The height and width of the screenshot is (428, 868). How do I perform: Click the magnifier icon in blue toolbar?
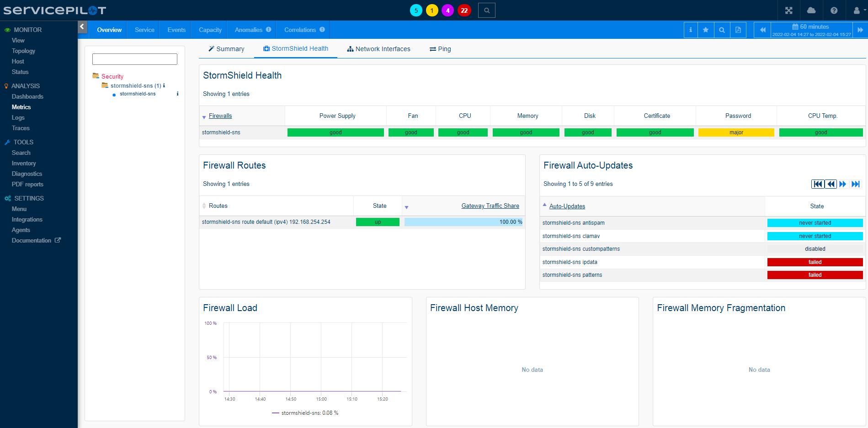pyautogui.click(x=722, y=30)
